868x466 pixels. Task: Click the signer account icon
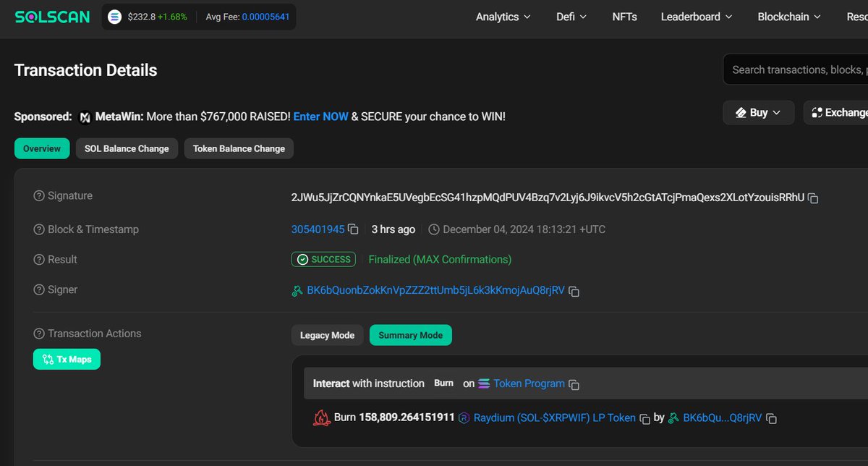(297, 291)
